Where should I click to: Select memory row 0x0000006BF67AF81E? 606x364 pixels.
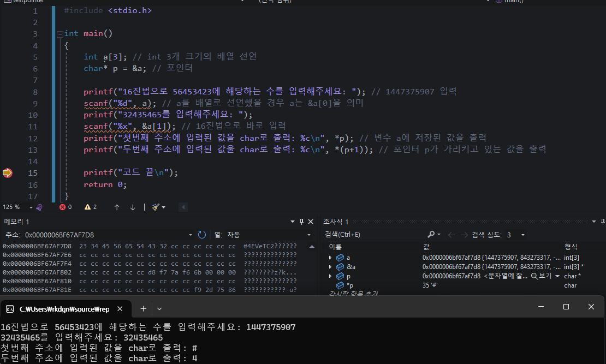click(x=150, y=290)
